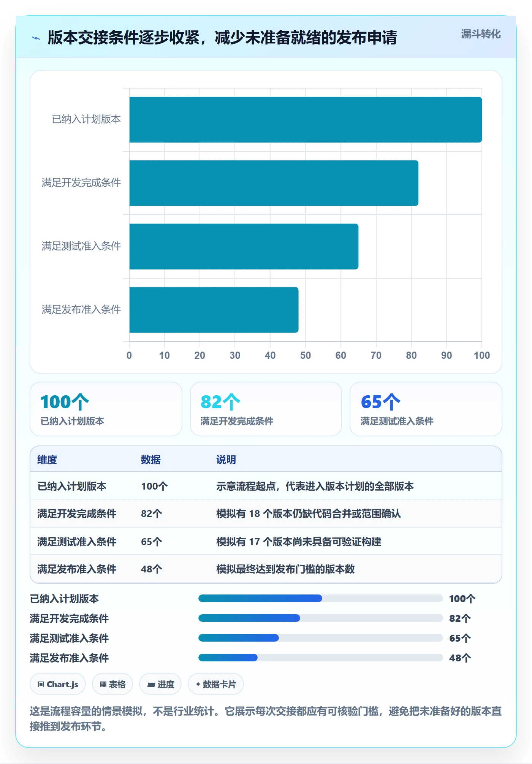
Task: Click the 满足开发完成条件 chart bar
Action: (x=274, y=183)
